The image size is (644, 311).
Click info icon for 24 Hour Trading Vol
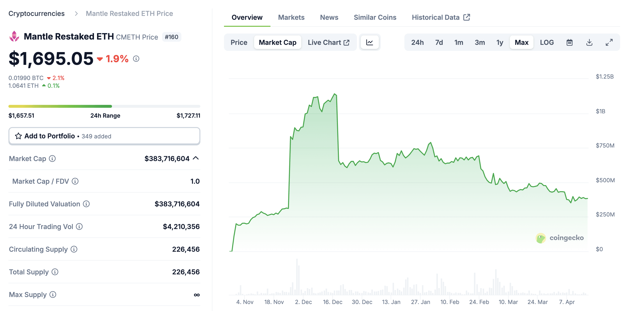pyautogui.click(x=79, y=227)
